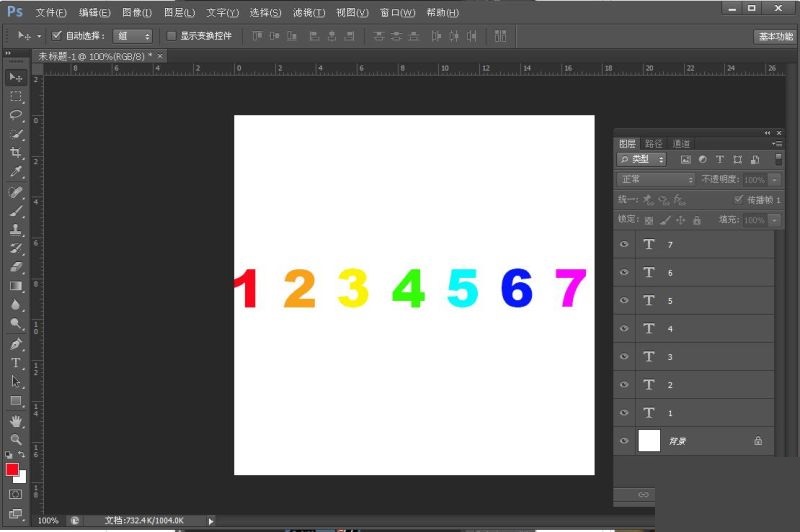Open the 组 auto-select dropdown

pyautogui.click(x=132, y=35)
